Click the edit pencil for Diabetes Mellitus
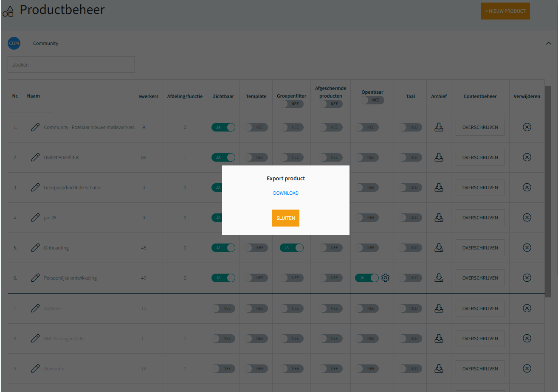Image resolution: width=558 pixels, height=392 pixels. pyautogui.click(x=36, y=157)
